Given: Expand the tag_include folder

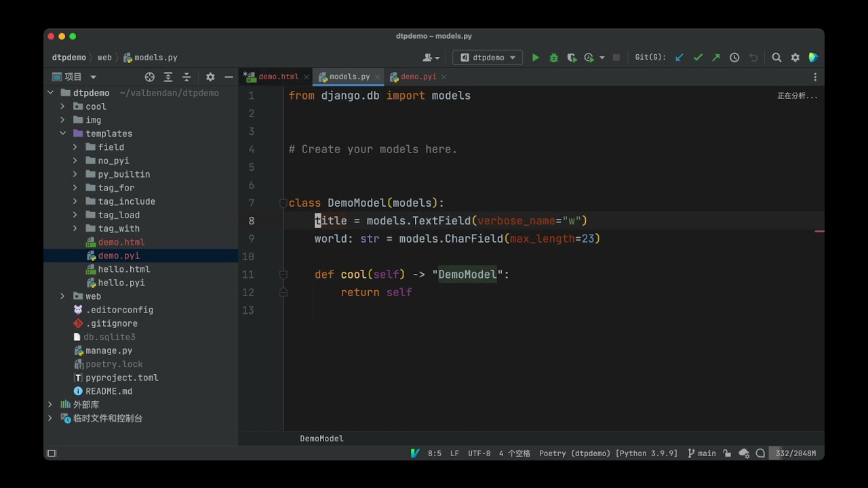Looking at the screenshot, I should coord(75,201).
